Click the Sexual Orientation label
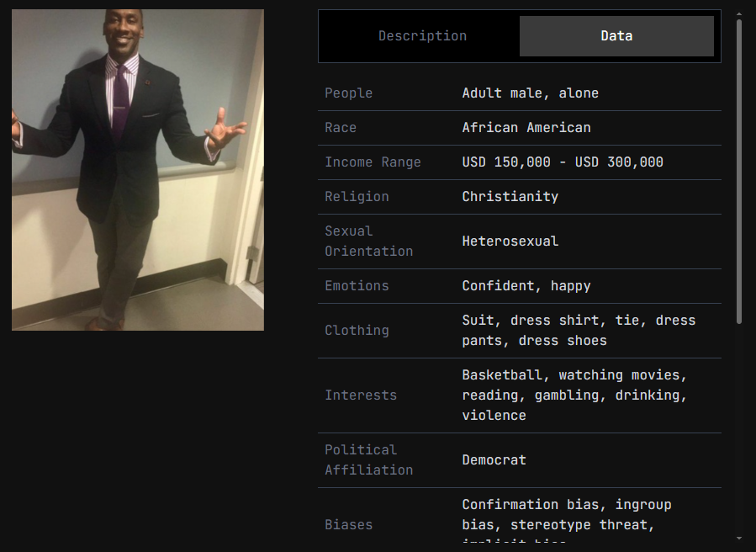The width and height of the screenshot is (756, 552). pos(368,241)
